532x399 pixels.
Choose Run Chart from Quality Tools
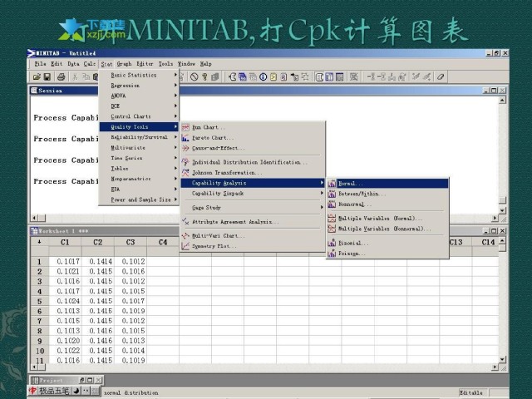(x=253, y=127)
